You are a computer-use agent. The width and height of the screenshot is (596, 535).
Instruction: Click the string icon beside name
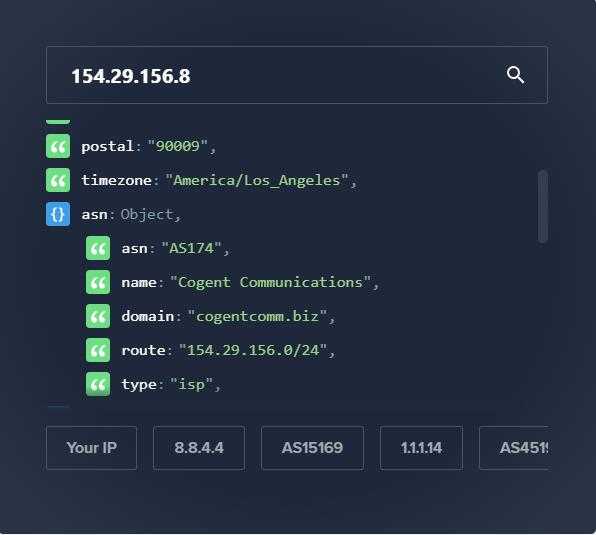tap(98, 282)
